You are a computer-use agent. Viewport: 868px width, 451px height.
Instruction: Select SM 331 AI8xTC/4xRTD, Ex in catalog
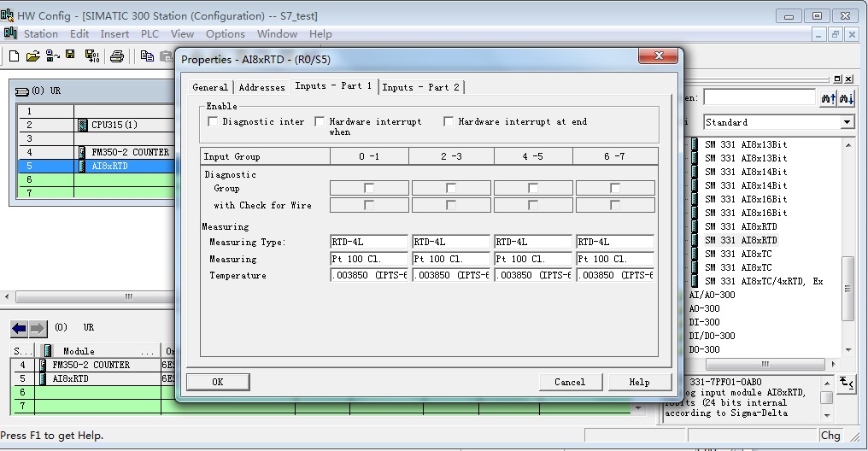point(764,281)
